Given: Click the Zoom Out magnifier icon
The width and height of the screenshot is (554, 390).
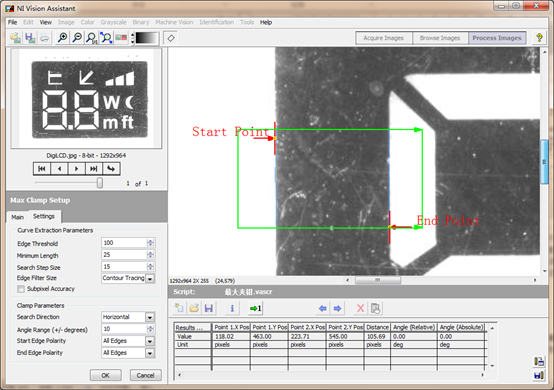Looking at the screenshot, I should click(77, 38).
